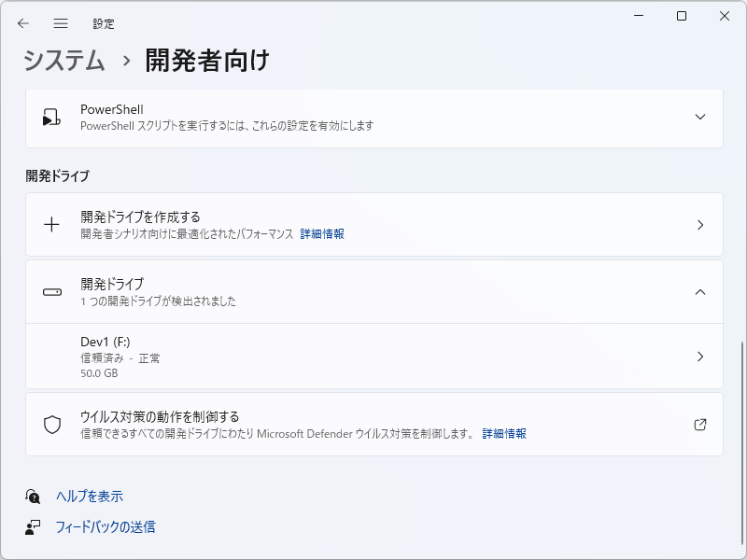
Task: Open the navigation hamburger menu
Action: click(x=60, y=23)
